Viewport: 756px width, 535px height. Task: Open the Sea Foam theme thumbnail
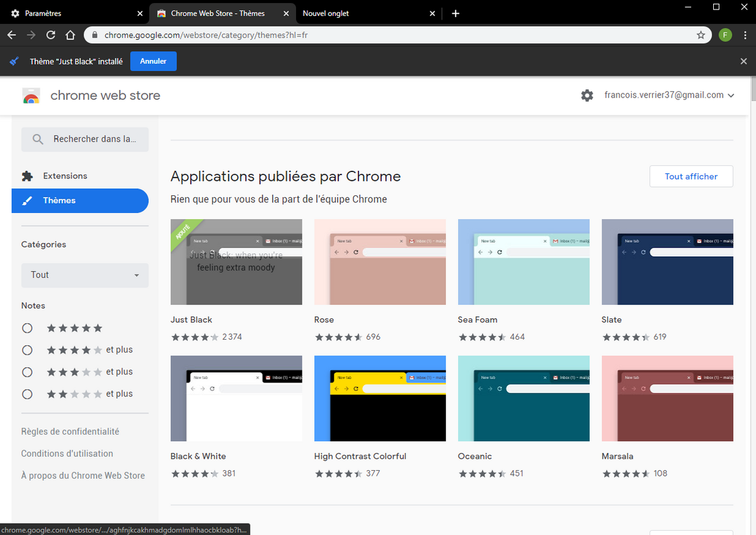524,262
